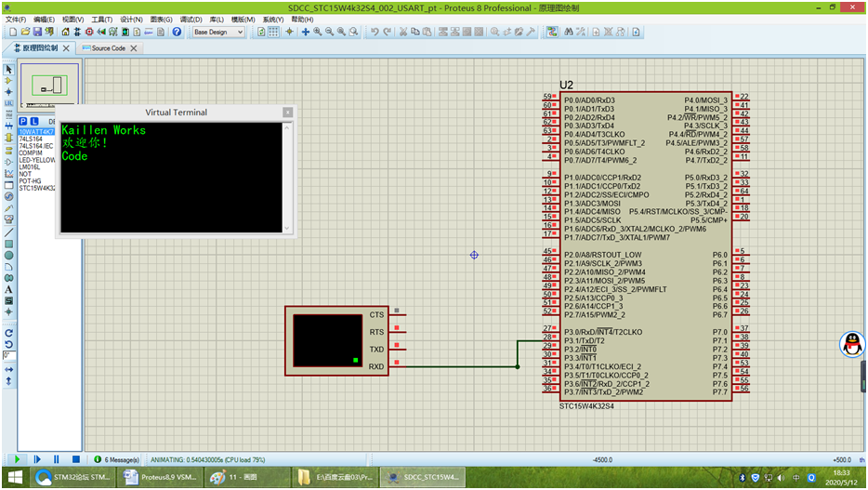Screen dimensions: 868x490
Task: Click the Save project icon
Action: [x=36, y=32]
